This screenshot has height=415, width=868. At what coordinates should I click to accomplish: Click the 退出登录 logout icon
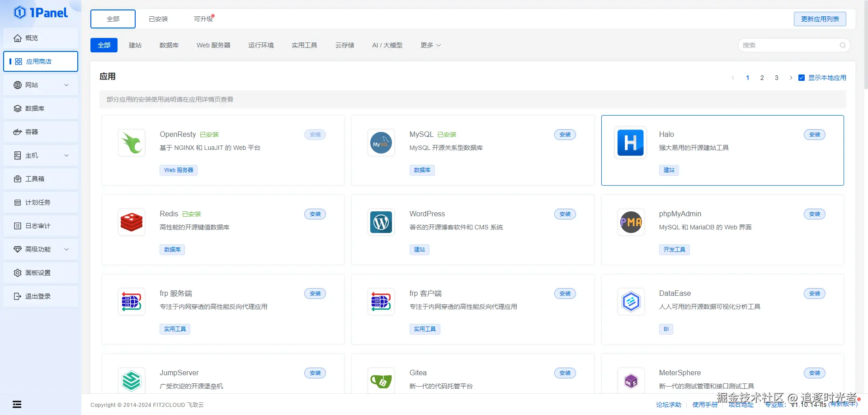(18, 296)
